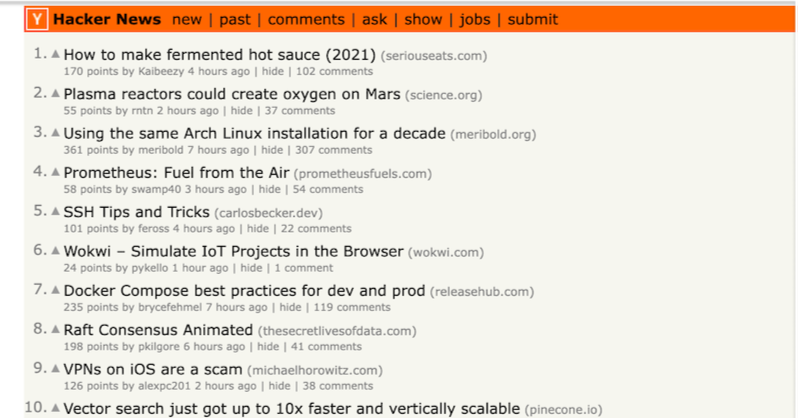Upvote Prometheus: Fuel from the Air
The image size is (798, 418).
(x=55, y=172)
